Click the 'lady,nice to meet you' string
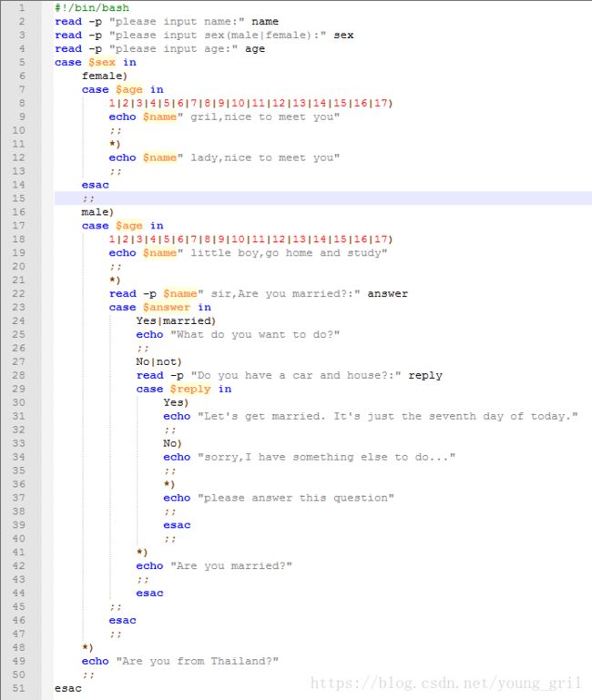This screenshot has width=592, height=700. (x=261, y=157)
